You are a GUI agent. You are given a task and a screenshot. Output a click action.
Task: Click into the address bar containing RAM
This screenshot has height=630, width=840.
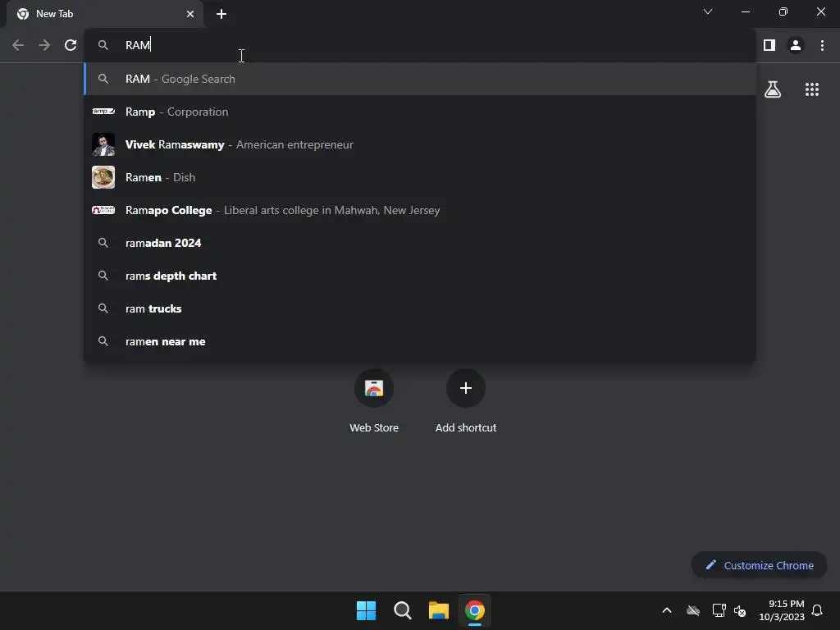421,45
